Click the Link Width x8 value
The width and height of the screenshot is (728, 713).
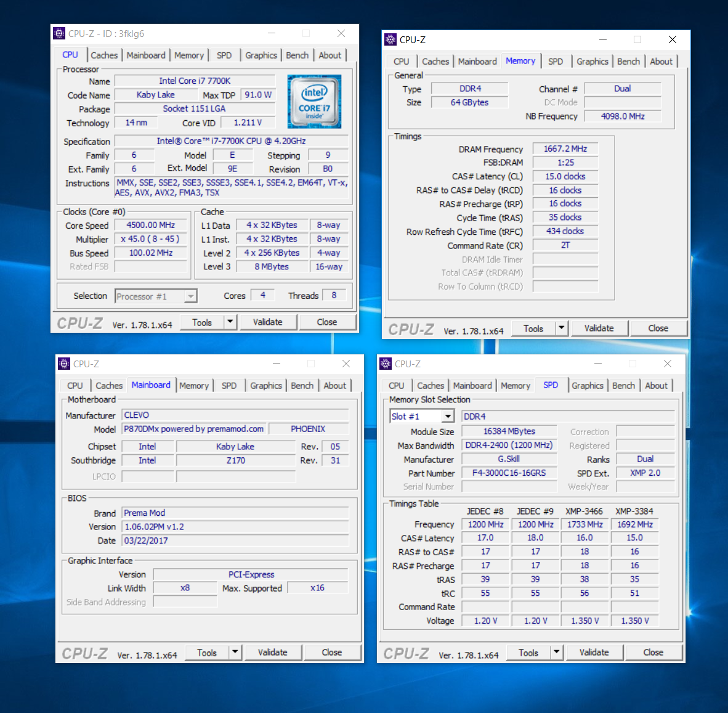click(185, 588)
